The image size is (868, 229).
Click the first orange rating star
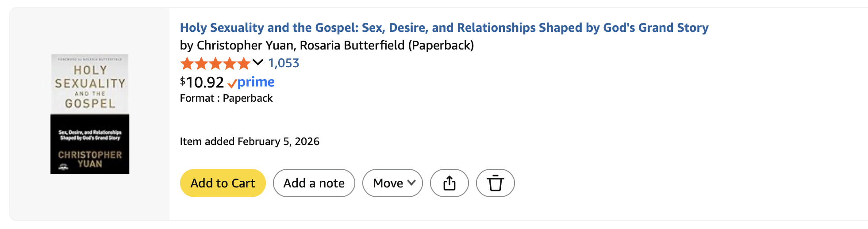[x=187, y=64]
